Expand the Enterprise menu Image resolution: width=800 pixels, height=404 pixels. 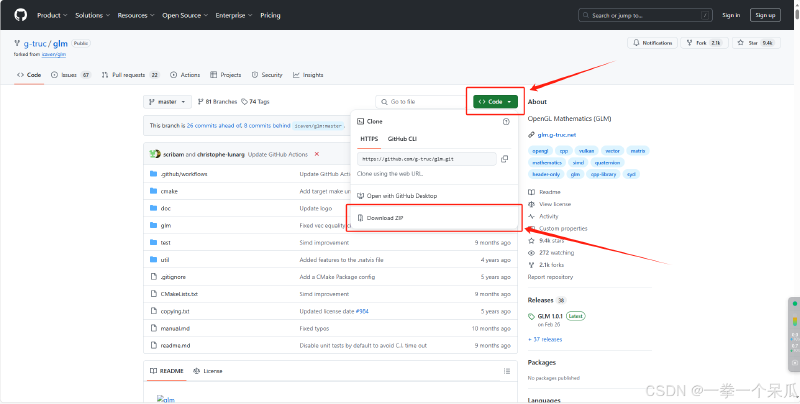pyautogui.click(x=234, y=15)
